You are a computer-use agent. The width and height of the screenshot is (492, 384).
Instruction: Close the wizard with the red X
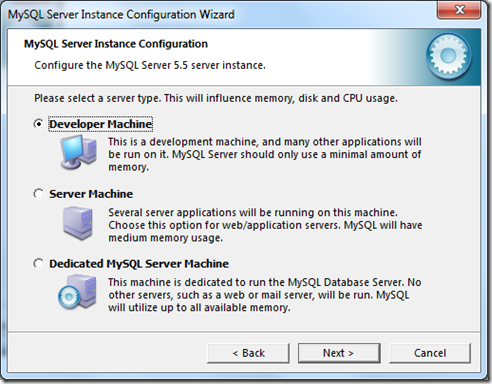point(460,10)
